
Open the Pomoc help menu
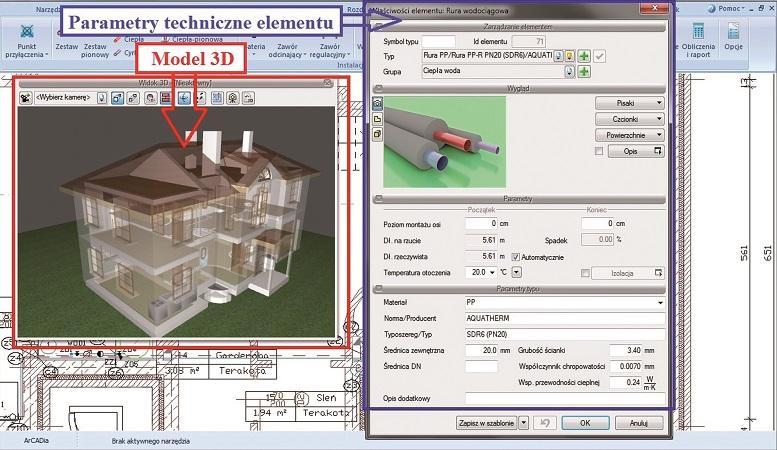tap(726, 8)
